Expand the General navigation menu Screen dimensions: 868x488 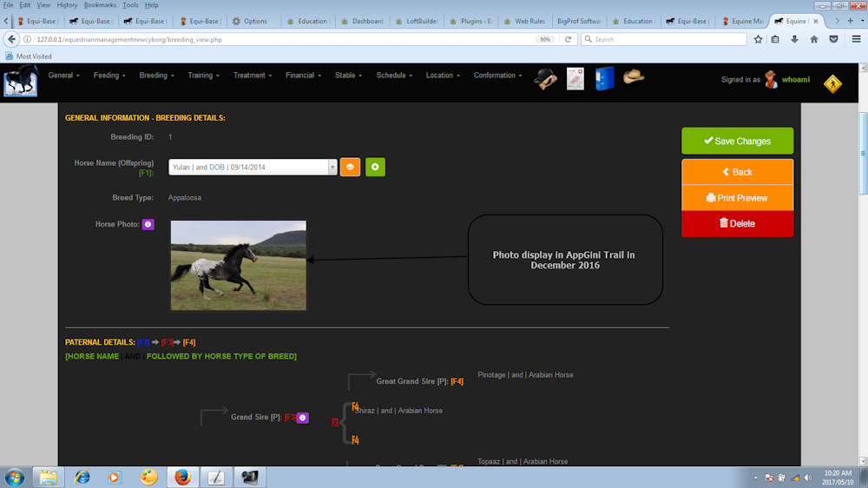click(x=63, y=76)
